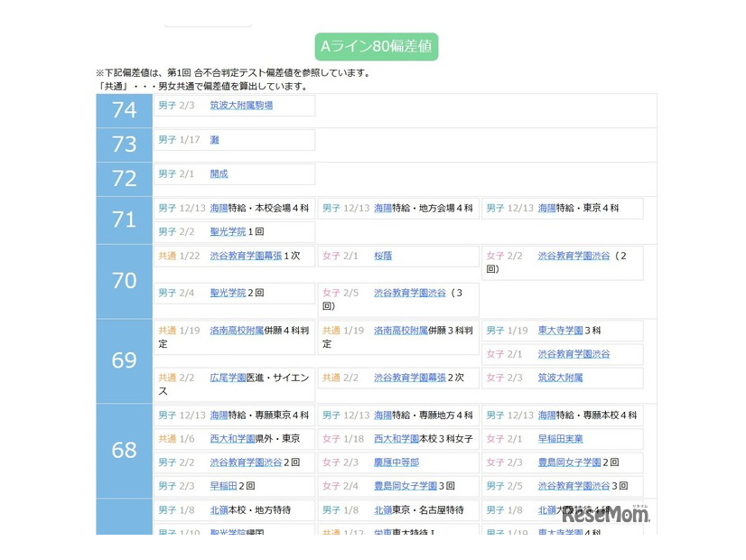
Task: Open the 慶應中等部 link
Action: pos(396,462)
